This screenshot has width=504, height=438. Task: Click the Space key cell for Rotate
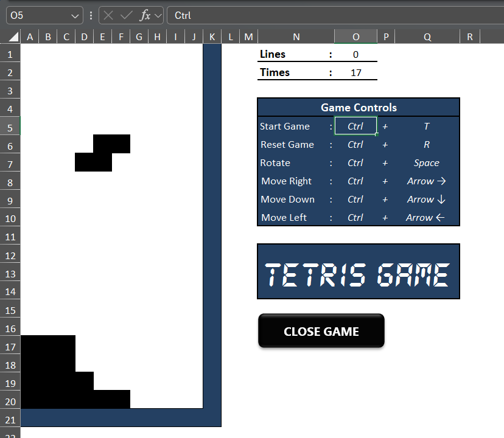(x=427, y=162)
